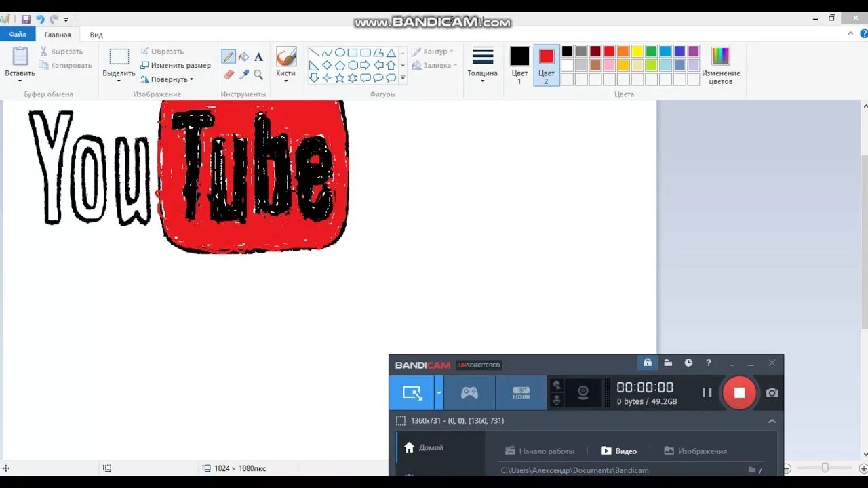Click the Выделить selection rectangle icon
Viewport: 868px width, 488px height.
119,57
